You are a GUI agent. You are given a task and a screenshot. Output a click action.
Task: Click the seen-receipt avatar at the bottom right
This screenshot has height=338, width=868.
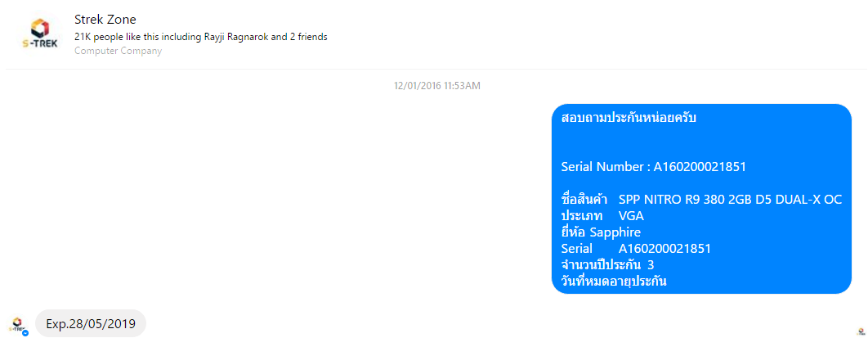[861, 332]
